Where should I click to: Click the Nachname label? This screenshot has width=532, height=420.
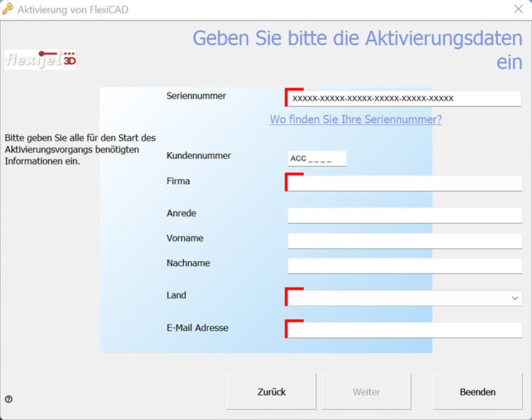[188, 263]
